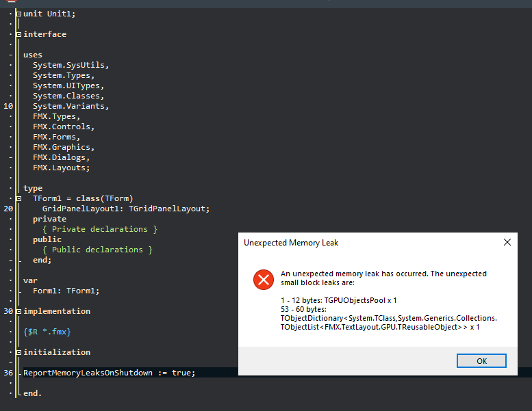Click the Form1: TForm1 variable declaration

pyautogui.click(x=66, y=291)
